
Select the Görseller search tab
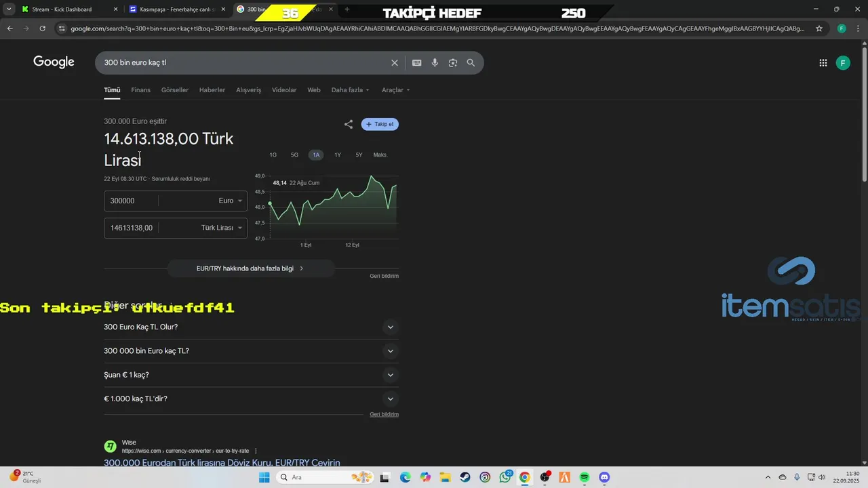click(x=175, y=90)
